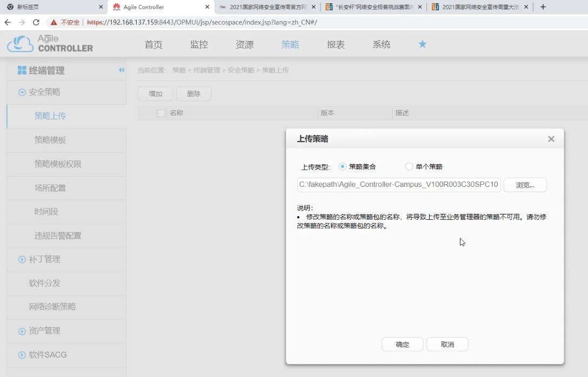Open 策略上传 in sidebar

pos(50,116)
